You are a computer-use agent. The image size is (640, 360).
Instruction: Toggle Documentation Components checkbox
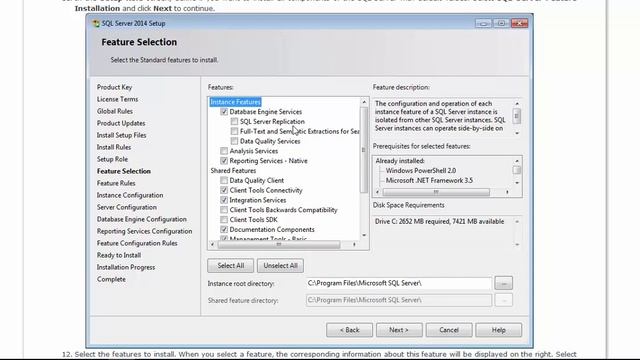pyautogui.click(x=224, y=229)
